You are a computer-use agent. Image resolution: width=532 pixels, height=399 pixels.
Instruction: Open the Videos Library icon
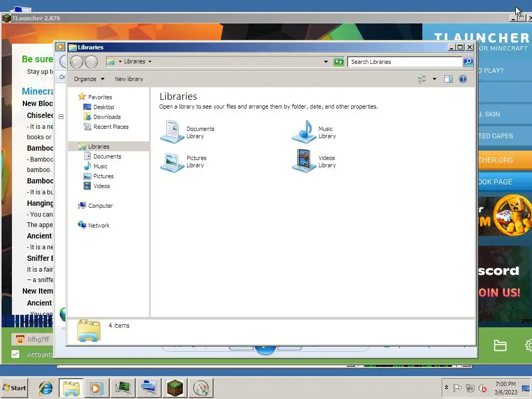pyautogui.click(x=304, y=162)
